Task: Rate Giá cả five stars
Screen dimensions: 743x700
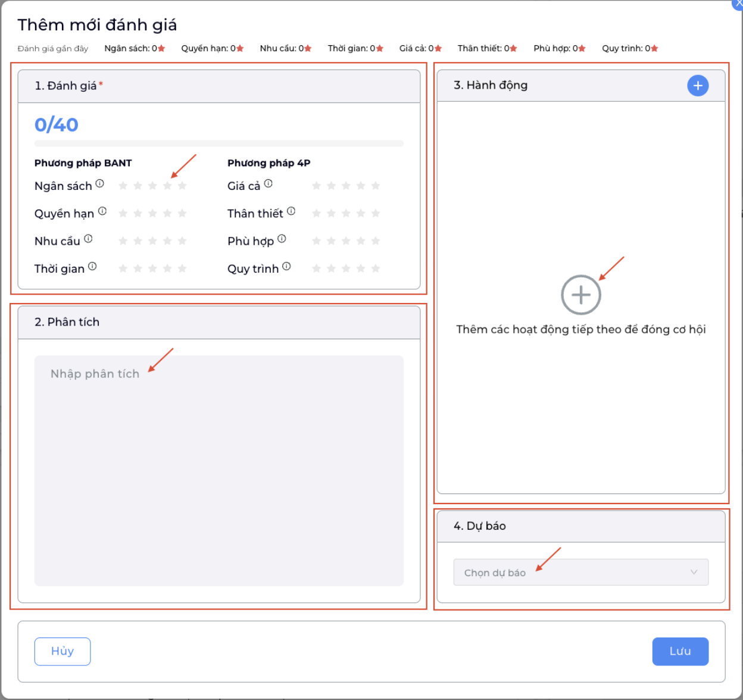Action: tap(376, 186)
